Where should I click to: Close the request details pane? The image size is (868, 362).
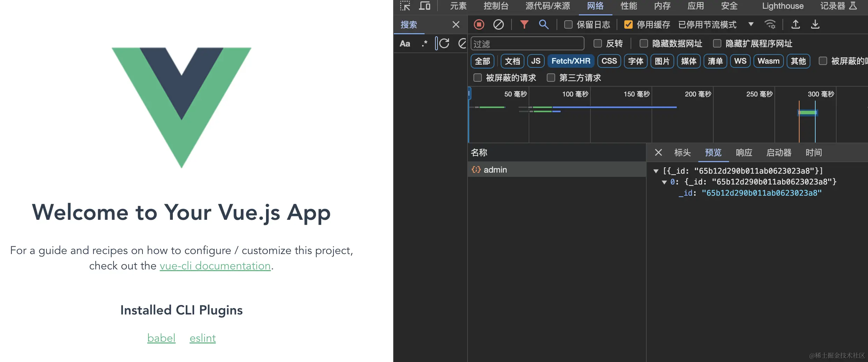click(x=659, y=152)
